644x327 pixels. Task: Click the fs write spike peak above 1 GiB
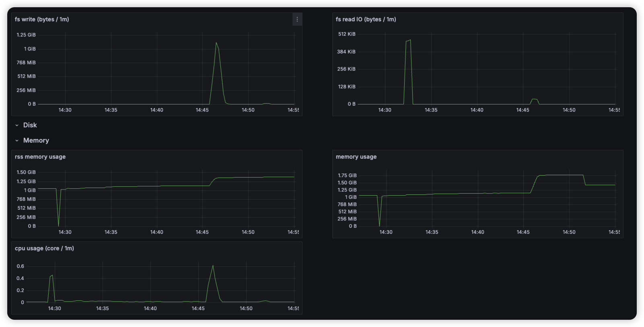[x=216, y=43]
